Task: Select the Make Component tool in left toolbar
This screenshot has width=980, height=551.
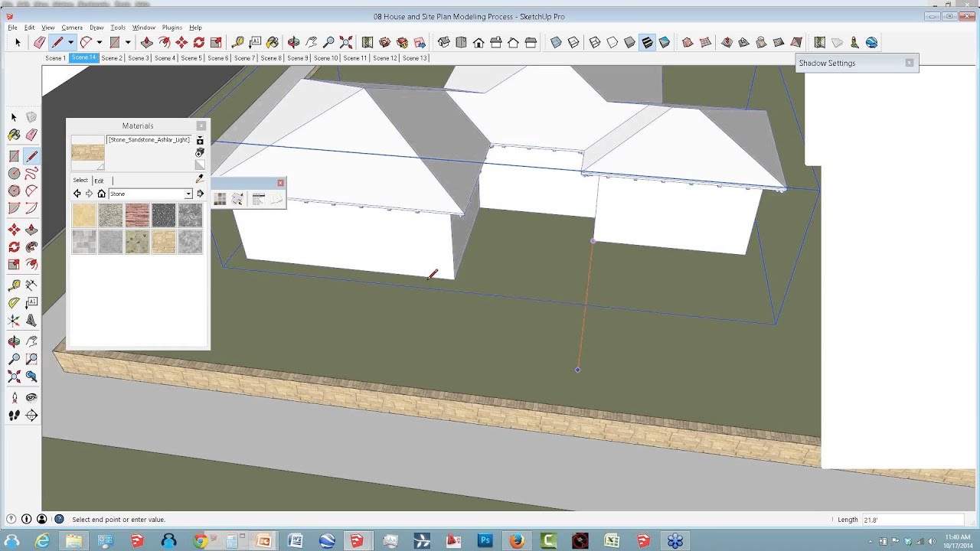Action: click(31, 117)
